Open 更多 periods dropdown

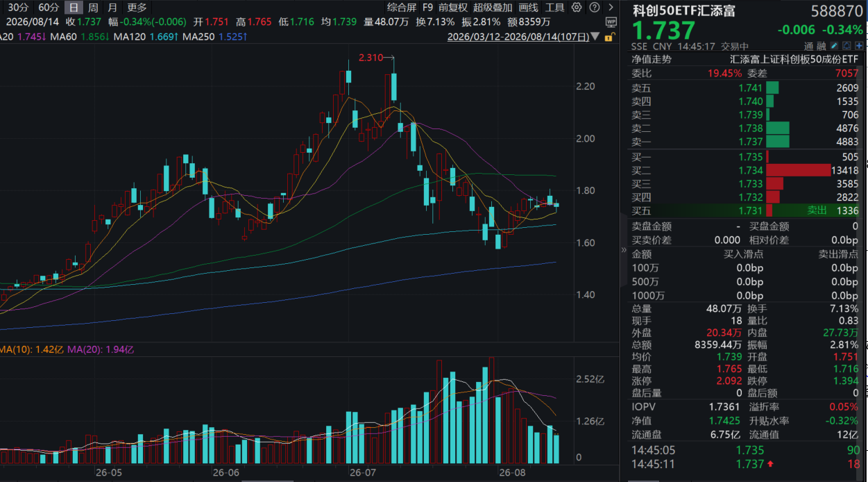pos(137,8)
